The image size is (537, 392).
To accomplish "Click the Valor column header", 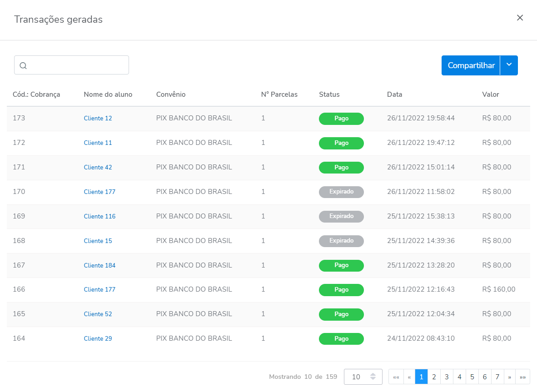I will (x=490, y=94).
